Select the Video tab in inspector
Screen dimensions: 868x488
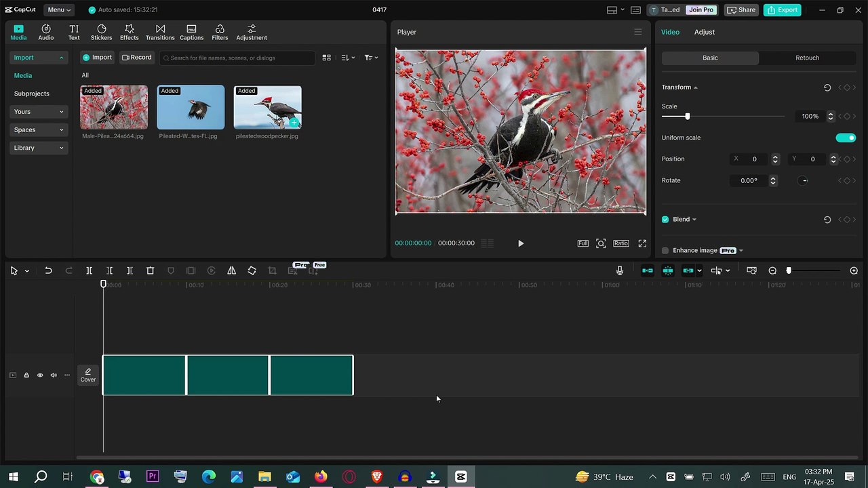click(670, 32)
